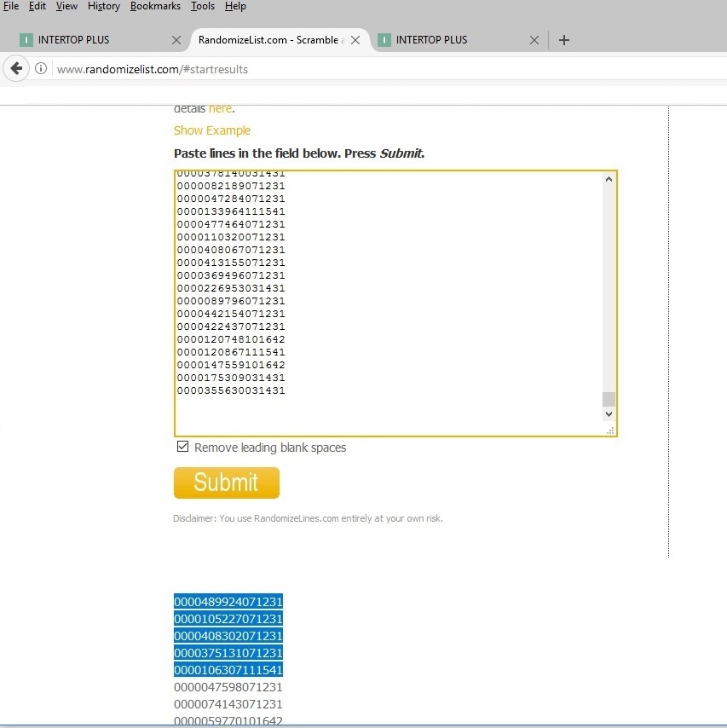727x728 pixels.
Task: Click result 0000105227071231
Action: (228, 619)
